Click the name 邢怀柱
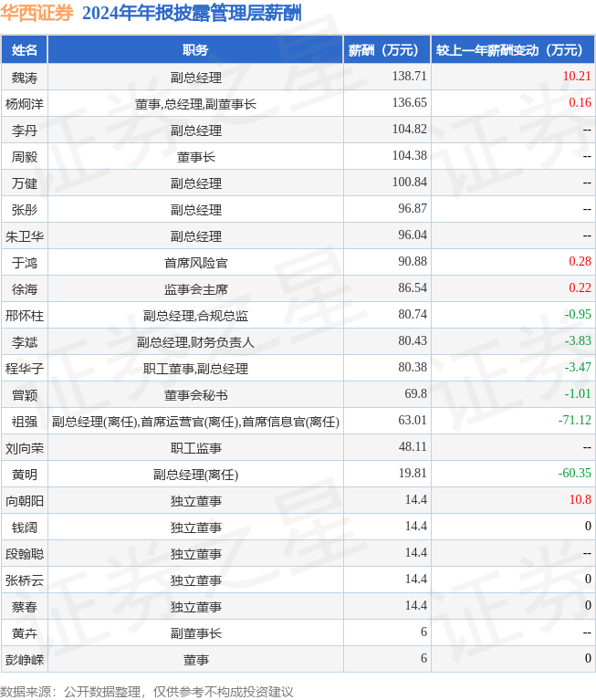The image size is (596, 700). pos(25,316)
